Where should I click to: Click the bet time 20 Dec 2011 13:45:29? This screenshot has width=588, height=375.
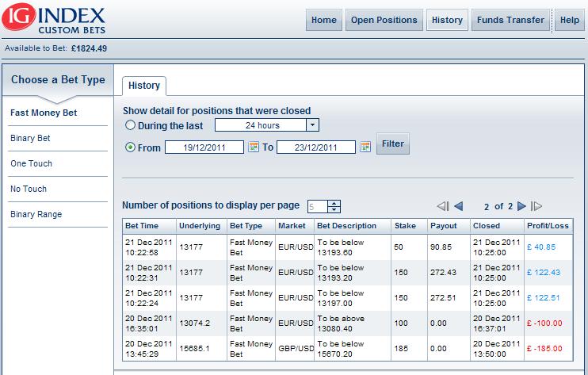(149, 349)
